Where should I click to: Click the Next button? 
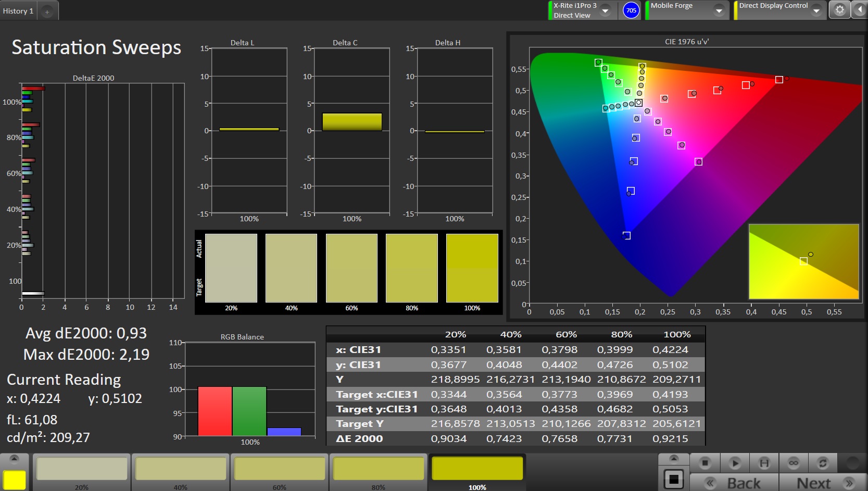click(x=823, y=483)
